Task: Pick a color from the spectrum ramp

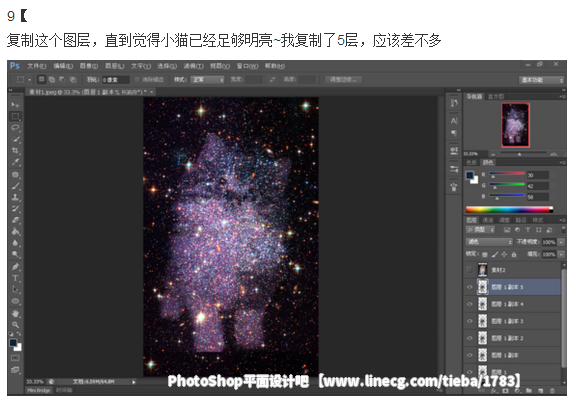Action: pyautogui.click(x=509, y=210)
